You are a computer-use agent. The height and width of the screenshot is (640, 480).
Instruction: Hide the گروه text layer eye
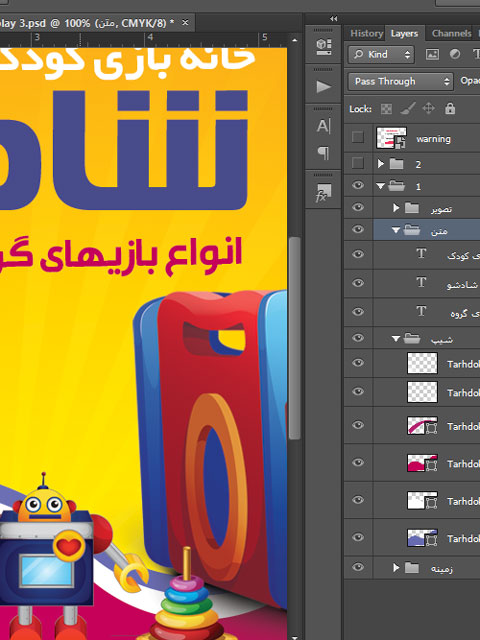(x=358, y=312)
